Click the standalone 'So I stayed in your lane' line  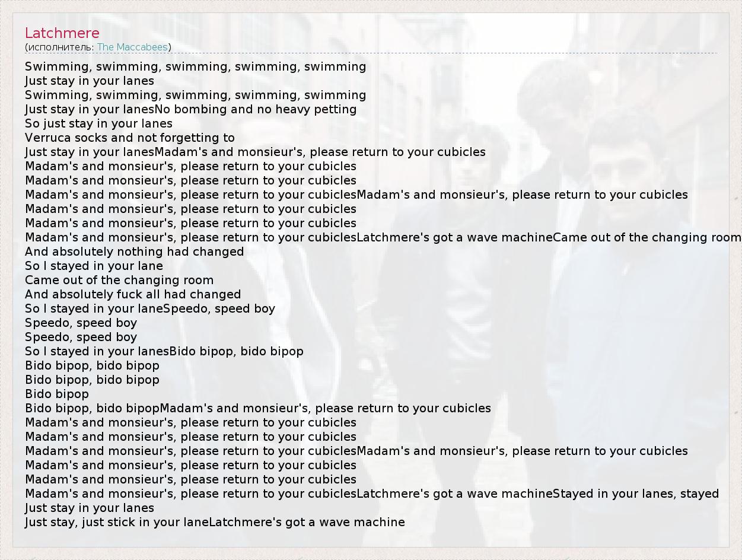click(94, 266)
